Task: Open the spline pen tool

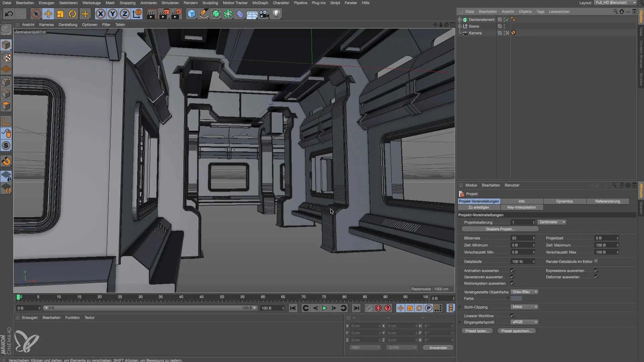Action: [204, 14]
